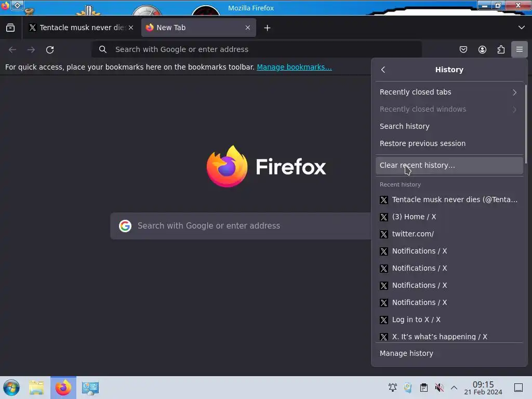Open the notifications bell tray icon
This screenshot has width=532, height=399.
[x=393, y=388]
